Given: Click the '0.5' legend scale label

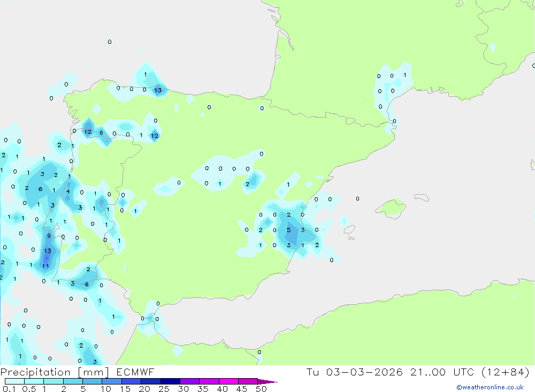Looking at the screenshot, I should tap(29, 389).
